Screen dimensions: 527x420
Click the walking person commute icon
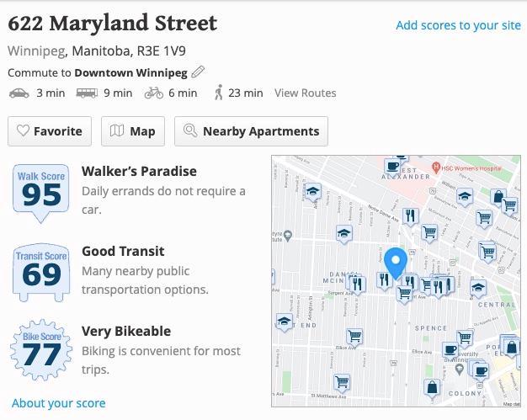219,93
